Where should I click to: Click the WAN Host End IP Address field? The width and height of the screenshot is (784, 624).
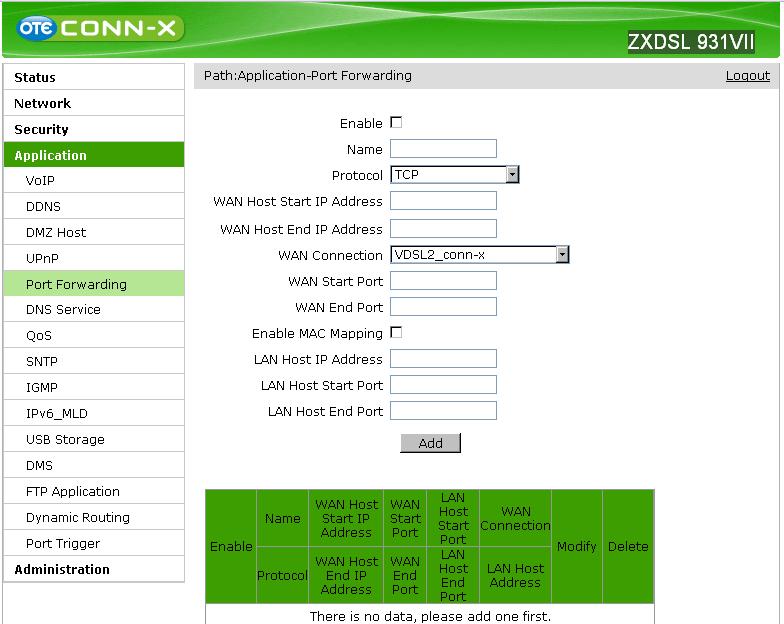[x=444, y=228]
